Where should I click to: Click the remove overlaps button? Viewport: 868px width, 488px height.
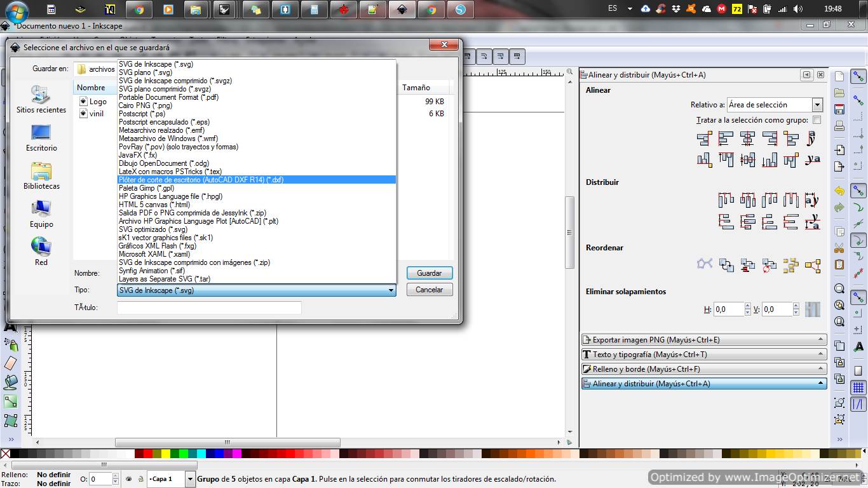point(812,309)
